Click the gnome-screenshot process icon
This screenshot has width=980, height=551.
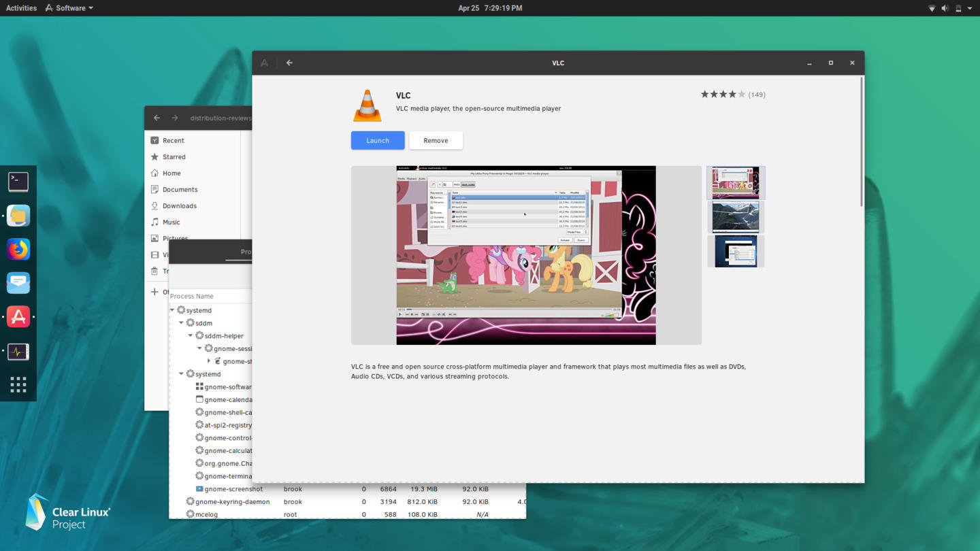[199, 488]
